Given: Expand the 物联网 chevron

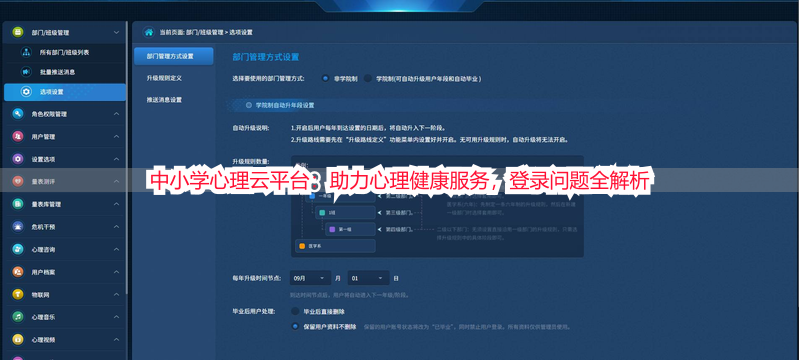Looking at the screenshot, I should pos(117,294).
